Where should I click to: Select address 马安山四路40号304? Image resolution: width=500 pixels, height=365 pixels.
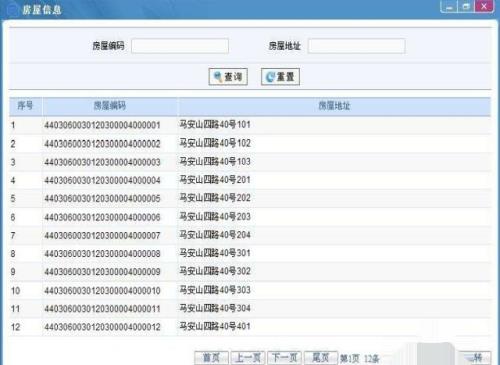pos(215,308)
